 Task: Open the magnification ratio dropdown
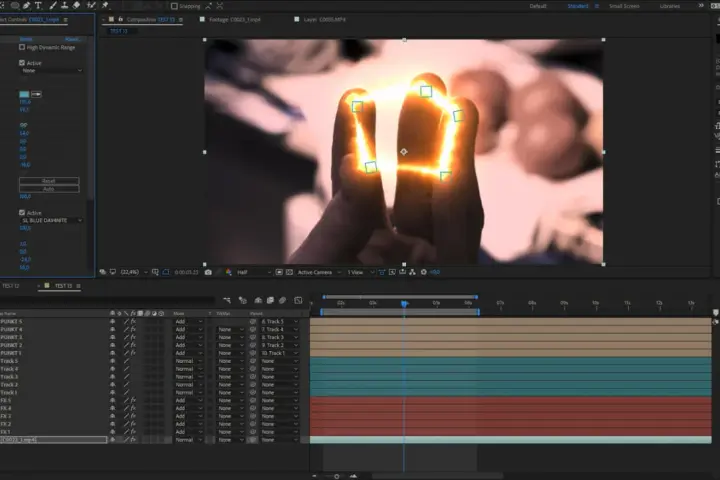click(x=134, y=272)
